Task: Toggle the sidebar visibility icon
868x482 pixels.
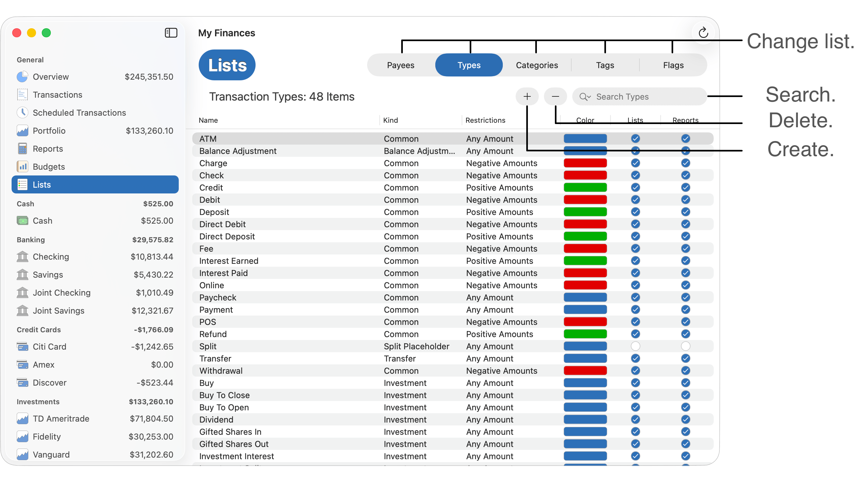Action: coord(171,33)
